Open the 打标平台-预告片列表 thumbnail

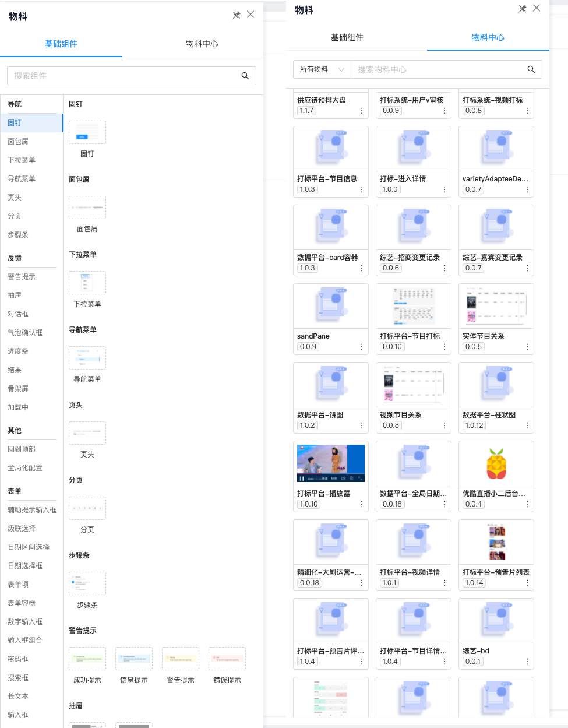[x=496, y=542]
